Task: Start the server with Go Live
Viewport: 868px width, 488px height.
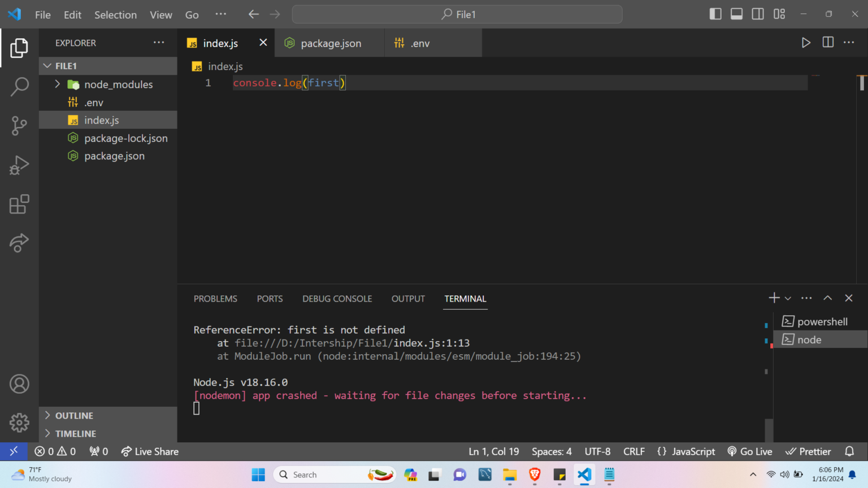Action: point(750,451)
